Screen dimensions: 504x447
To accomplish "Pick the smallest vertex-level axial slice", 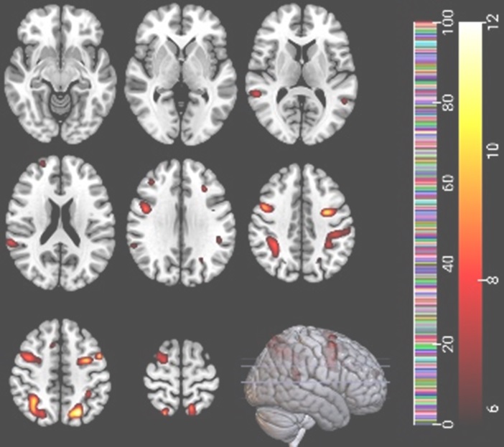I will pyautogui.click(x=182, y=377).
